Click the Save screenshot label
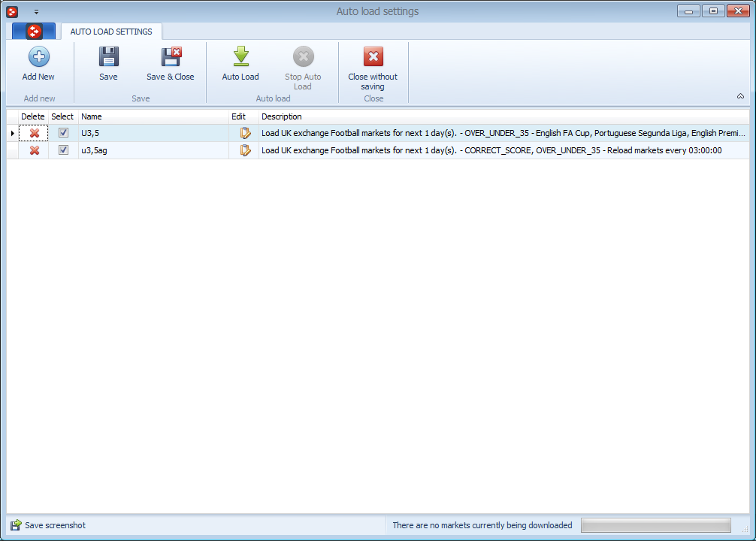The image size is (756, 541). pos(56,525)
